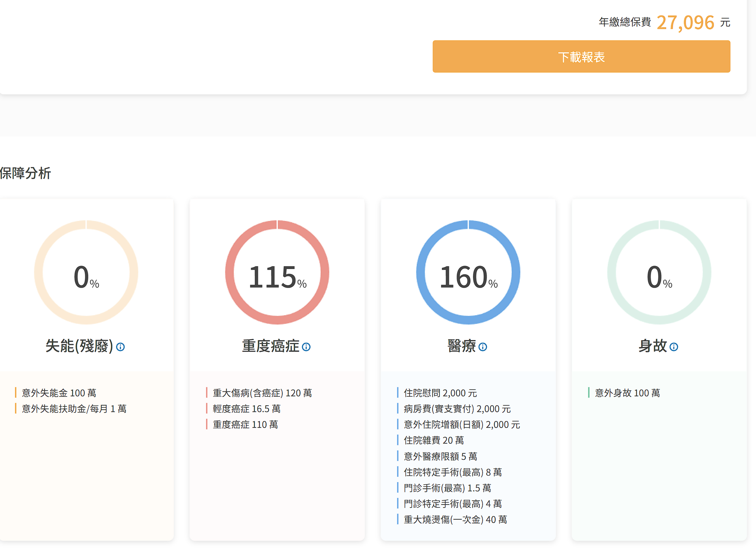
Task: Select 重大傷病(含癌症) 120 萬 item
Action: 262,393
